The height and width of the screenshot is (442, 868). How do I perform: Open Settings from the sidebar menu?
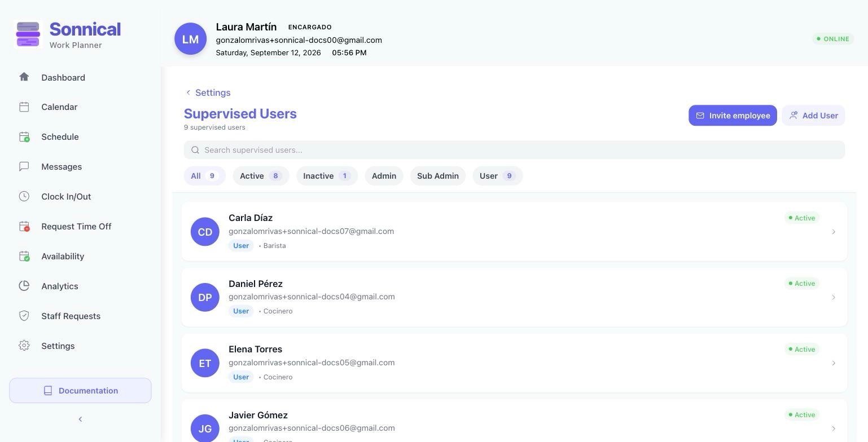pyautogui.click(x=58, y=346)
